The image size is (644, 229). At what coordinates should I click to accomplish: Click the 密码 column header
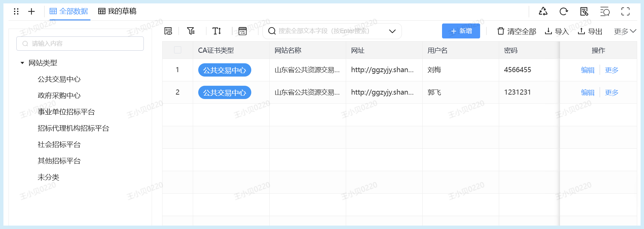529,50
